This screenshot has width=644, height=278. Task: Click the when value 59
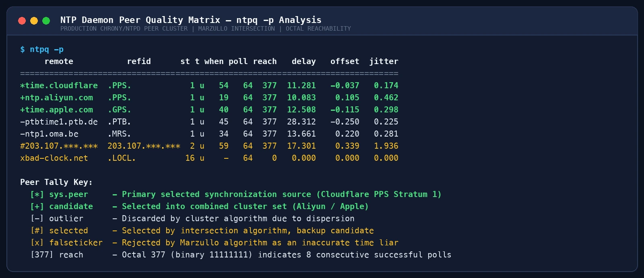pos(224,146)
